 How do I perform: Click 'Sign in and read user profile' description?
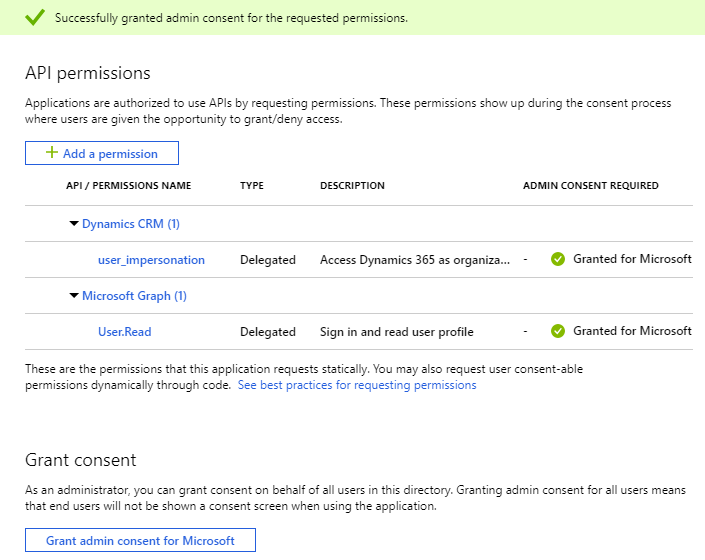tap(397, 332)
